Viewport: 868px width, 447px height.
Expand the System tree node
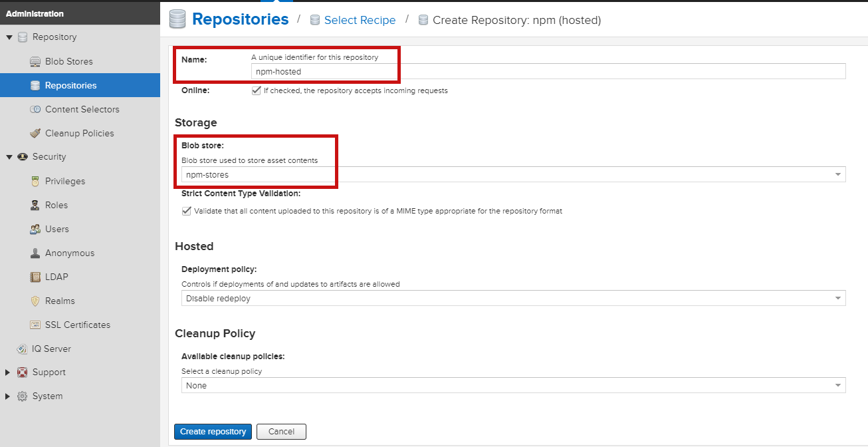[x=8, y=396]
